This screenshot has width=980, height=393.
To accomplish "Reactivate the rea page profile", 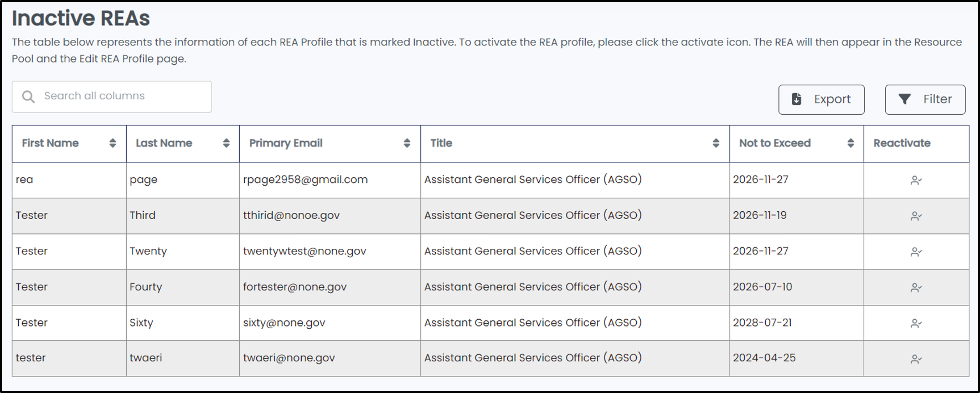I will (x=916, y=180).
